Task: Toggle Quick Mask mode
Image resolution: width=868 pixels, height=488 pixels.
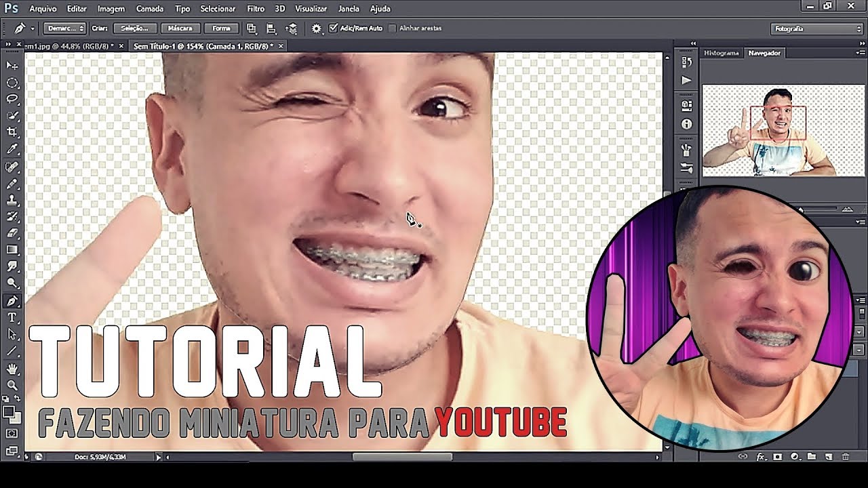Action: coord(12,433)
